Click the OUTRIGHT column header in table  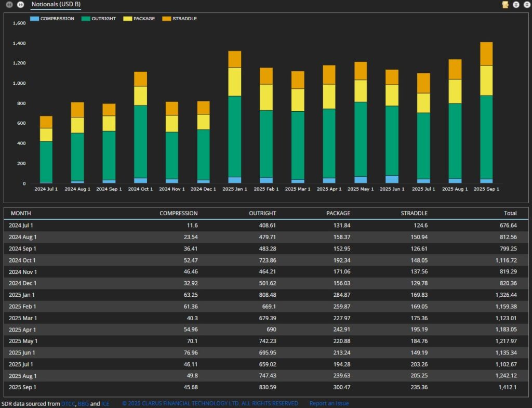tap(262, 213)
